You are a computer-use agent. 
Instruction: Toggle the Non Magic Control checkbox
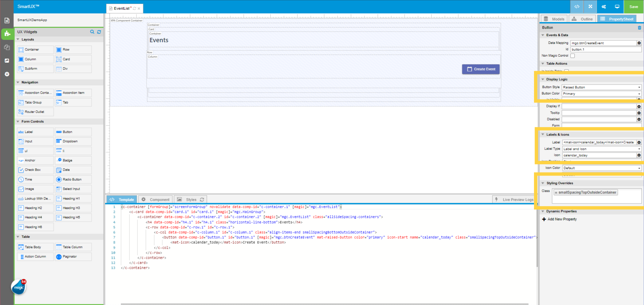(x=573, y=56)
